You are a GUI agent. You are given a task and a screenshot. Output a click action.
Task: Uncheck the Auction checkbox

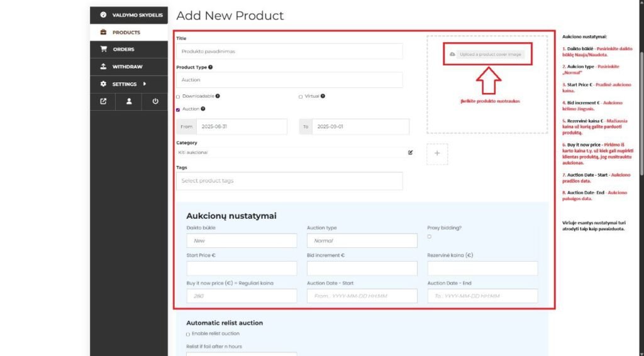pos(178,109)
